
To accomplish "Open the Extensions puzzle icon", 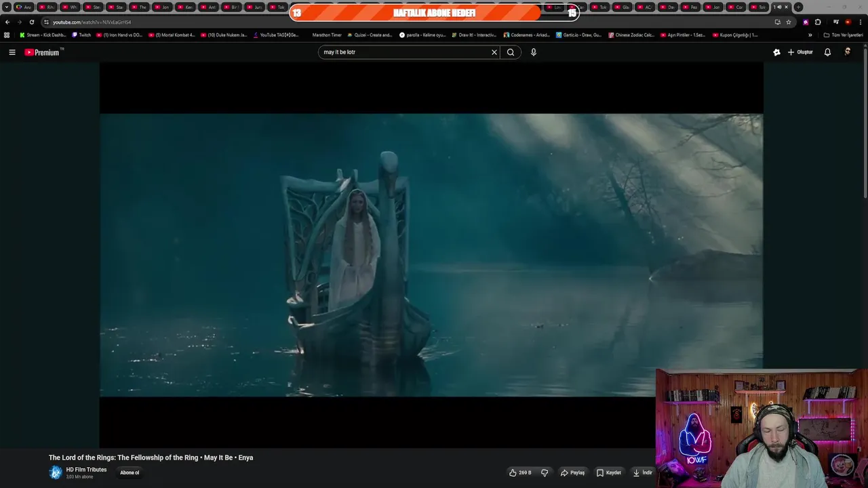I will [818, 22].
